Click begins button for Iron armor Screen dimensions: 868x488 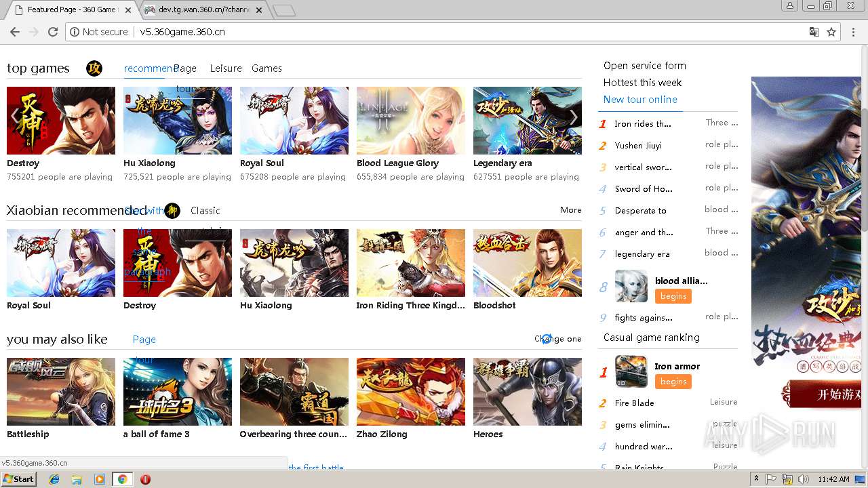673,382
